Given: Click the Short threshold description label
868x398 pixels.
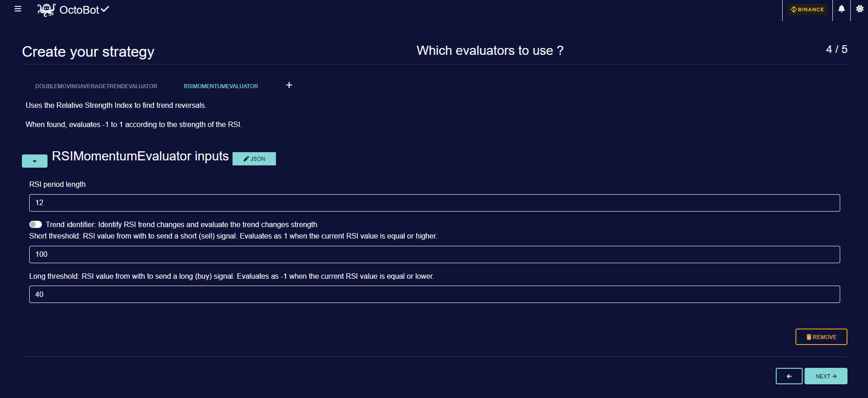Looking at the screenshot, I should tap(233, 236).
